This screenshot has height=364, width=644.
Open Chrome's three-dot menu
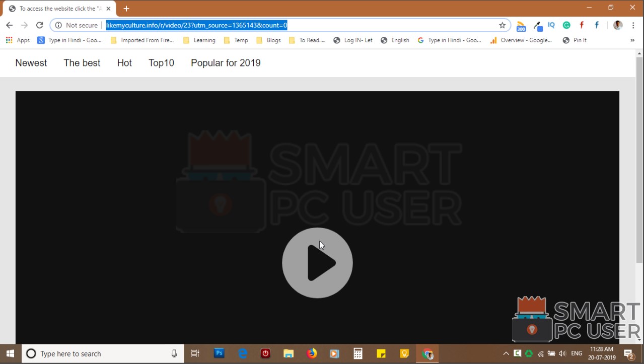point(633,25)
